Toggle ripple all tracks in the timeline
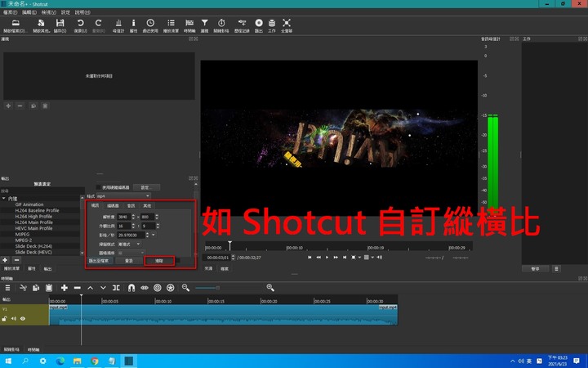 point(170,288)
